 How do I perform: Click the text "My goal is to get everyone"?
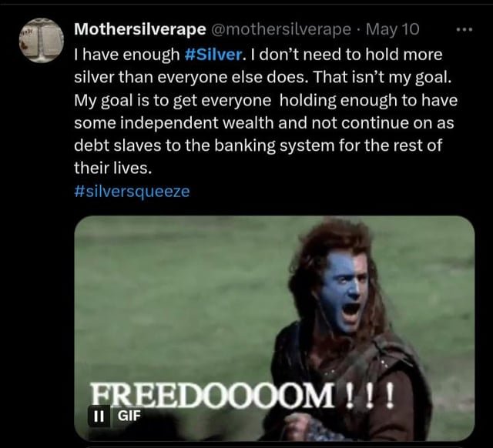173,101
